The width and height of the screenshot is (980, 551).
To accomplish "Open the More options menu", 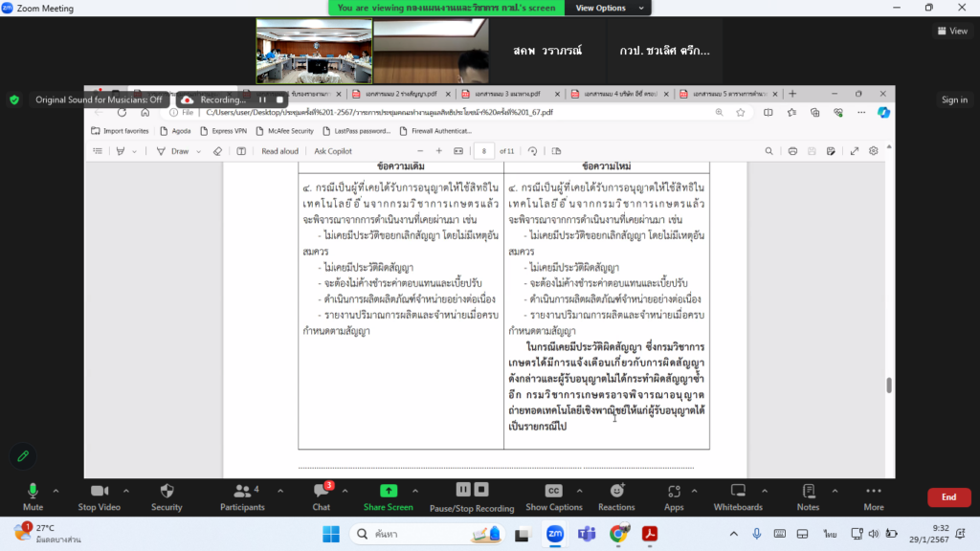I will point(874,497).
